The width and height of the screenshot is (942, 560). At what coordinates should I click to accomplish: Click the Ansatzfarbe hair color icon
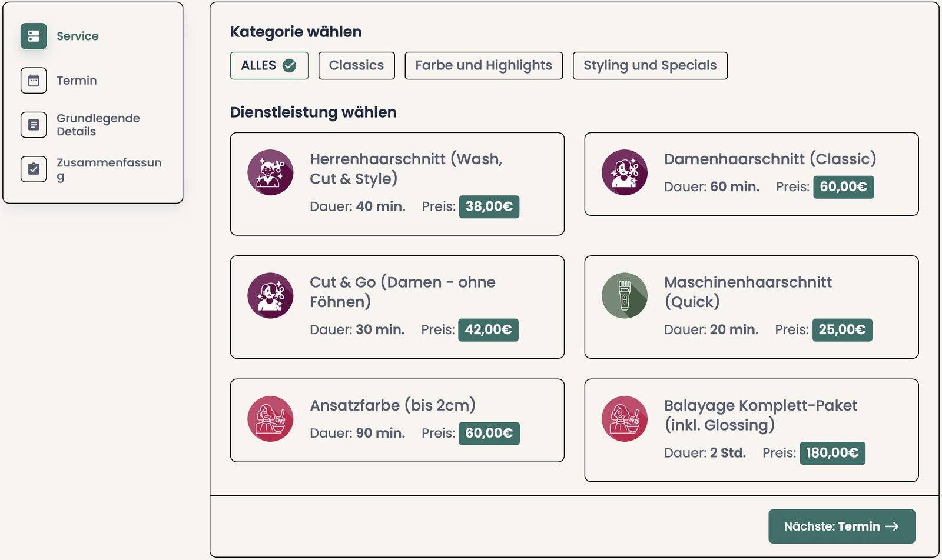coord(270,419)
